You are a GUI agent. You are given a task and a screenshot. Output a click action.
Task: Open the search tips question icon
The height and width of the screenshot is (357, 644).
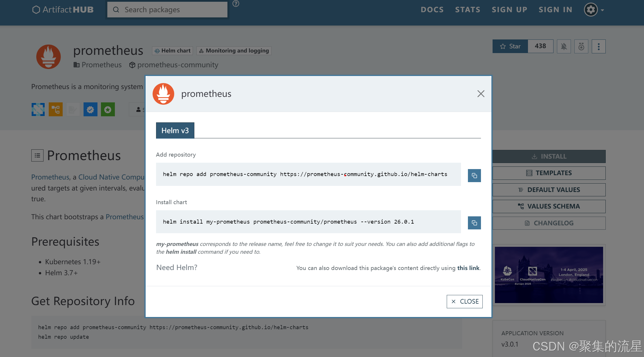click(236, 3)
